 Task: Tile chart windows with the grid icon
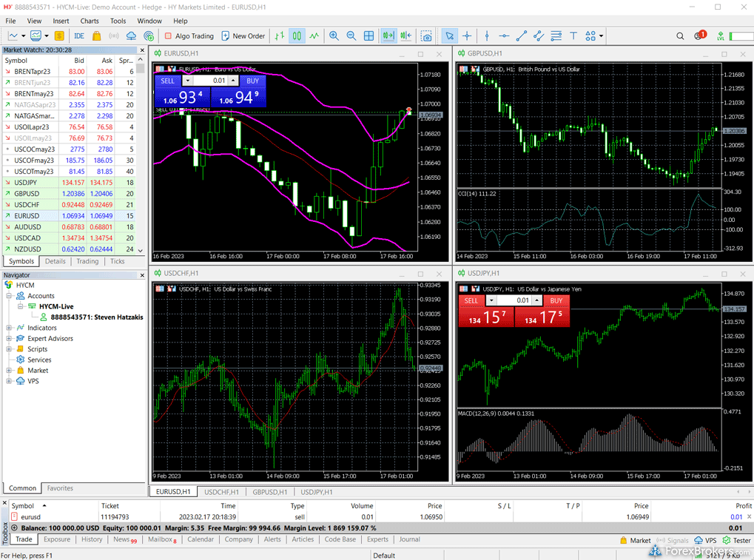point(368,36)
